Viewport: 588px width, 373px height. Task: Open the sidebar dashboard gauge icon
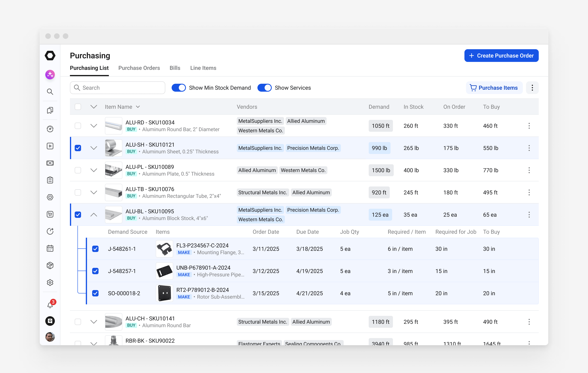[x=50, y=129]
